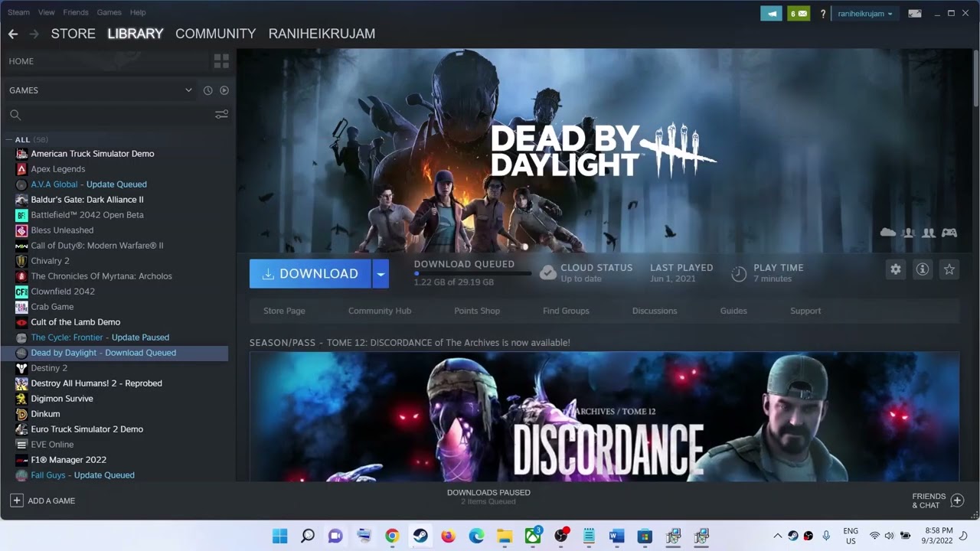Open the Help menu
The image size is (980, 551).
tap(138, 12)
